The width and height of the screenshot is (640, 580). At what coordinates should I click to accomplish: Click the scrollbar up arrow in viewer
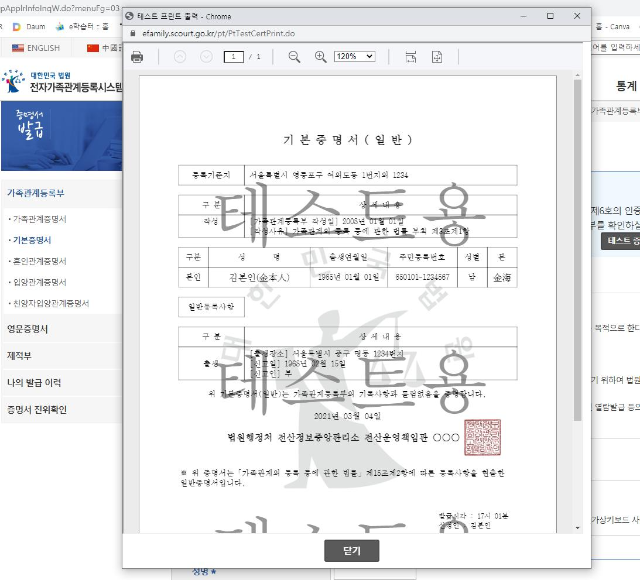coord(577,75)
